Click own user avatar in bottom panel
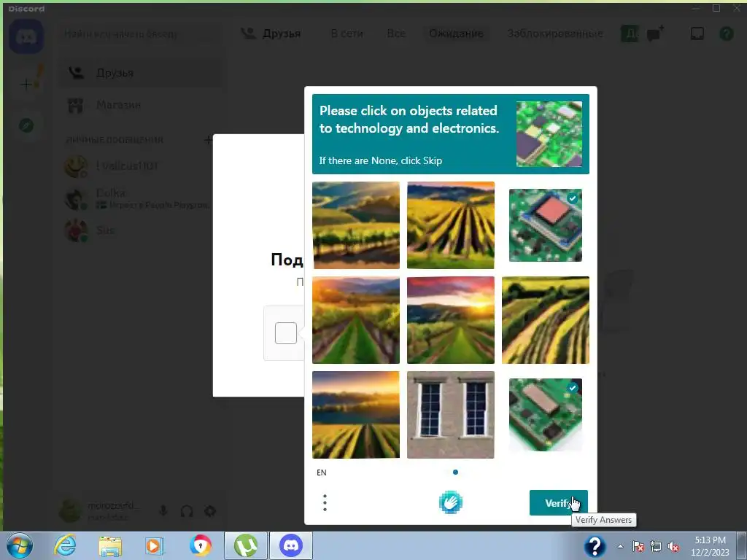This screenshot has height=560, width=747. [x=70, y=510]
